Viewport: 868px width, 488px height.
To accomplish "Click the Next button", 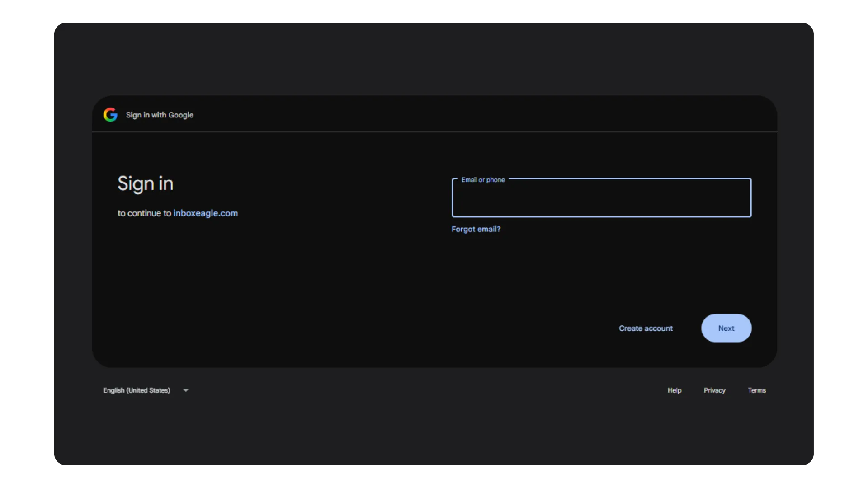I will click(726, 328).
